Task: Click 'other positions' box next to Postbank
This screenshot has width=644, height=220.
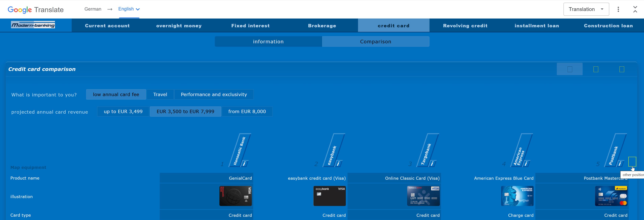Action: pyautogui.click(x=632, y=161)
